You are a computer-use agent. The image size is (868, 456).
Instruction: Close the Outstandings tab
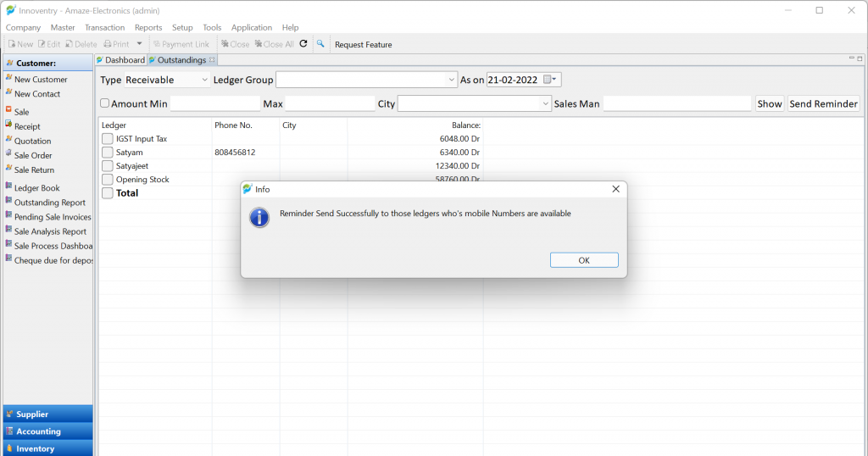click(x=212, y=60)
